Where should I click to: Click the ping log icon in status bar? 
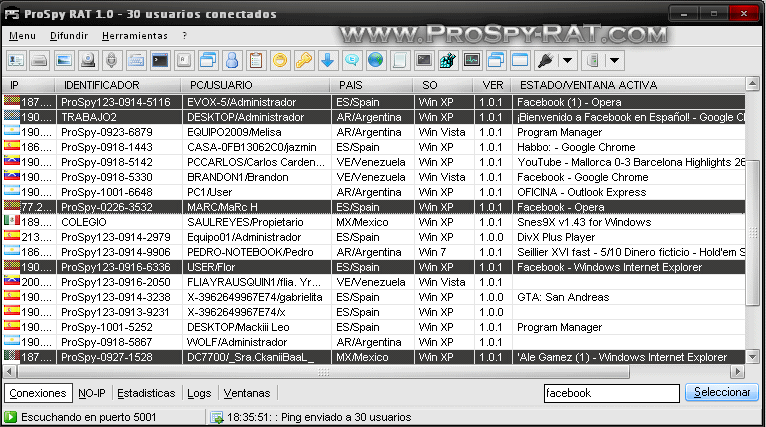tap(216, 418)
